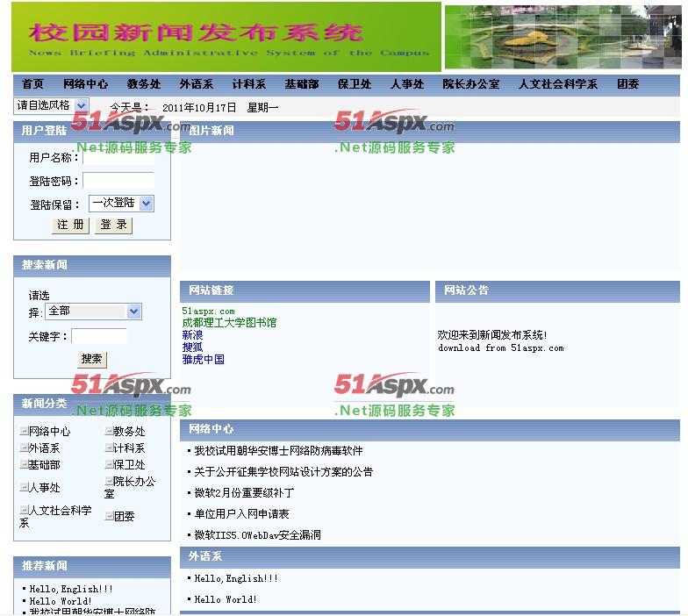
Task: Click the 校园新闻发布系统 title banner
Action: tap(226, 37)
